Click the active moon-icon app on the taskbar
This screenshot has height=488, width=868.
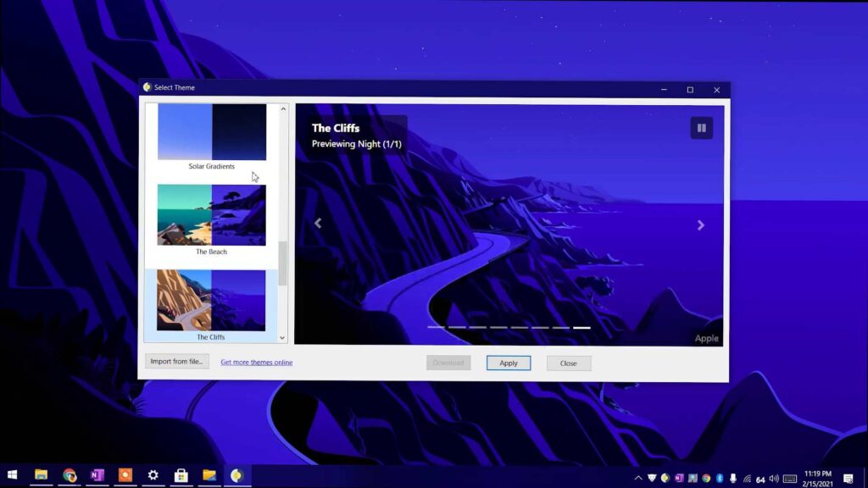(237, 475)
